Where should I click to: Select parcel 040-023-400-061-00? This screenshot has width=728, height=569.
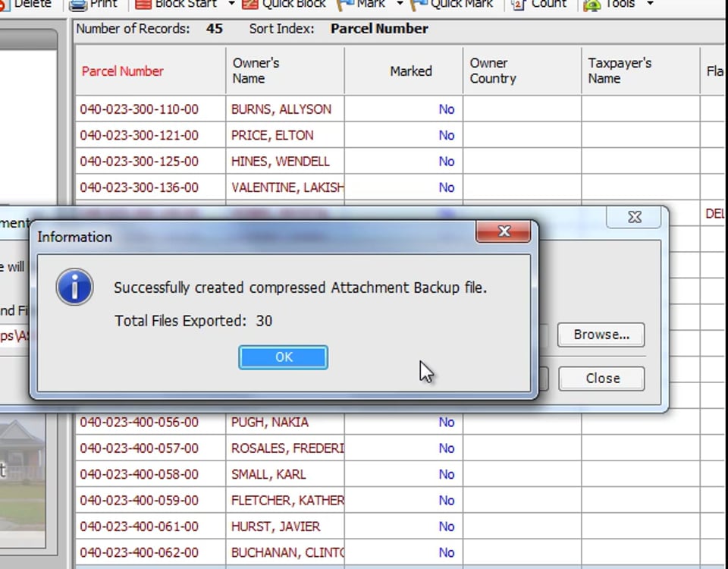140,527
